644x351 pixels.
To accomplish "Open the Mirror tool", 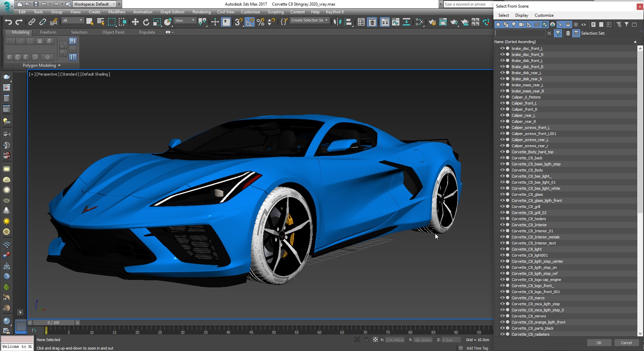I will [337, 22].
